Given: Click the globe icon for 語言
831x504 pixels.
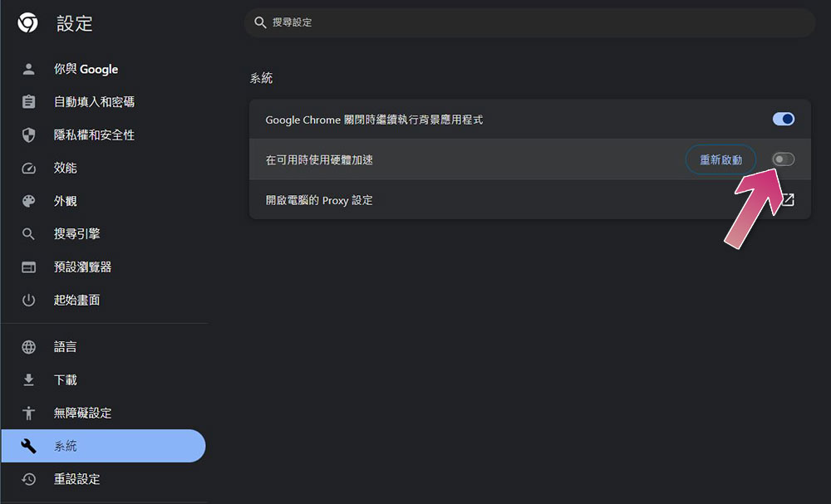Looking at the screenshot, I should tap(28, 347).
